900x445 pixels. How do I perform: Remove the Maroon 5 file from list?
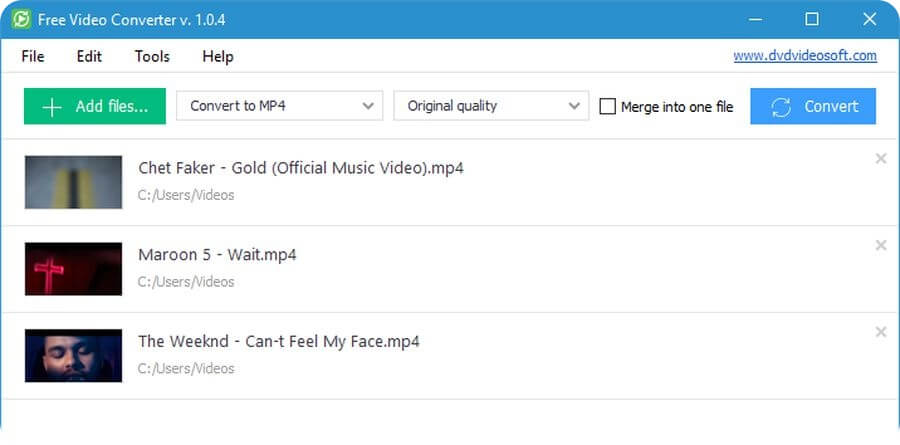coord(880,245)
